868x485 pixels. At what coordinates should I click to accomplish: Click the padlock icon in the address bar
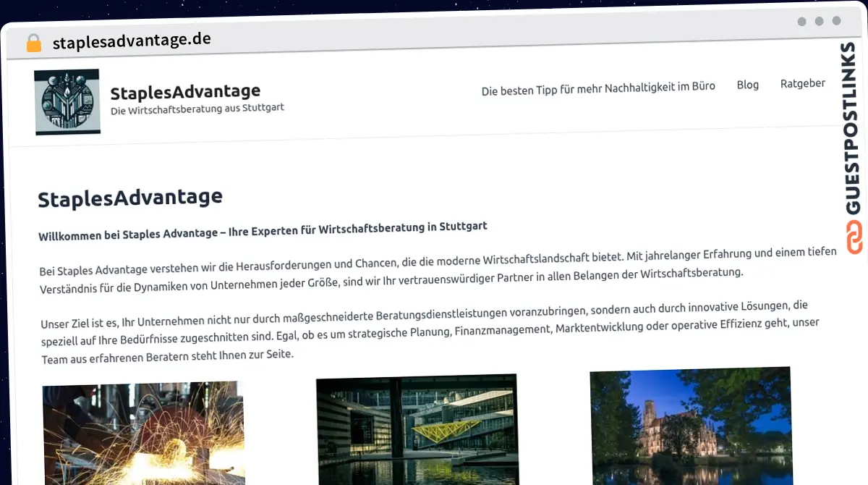point(34,43)
